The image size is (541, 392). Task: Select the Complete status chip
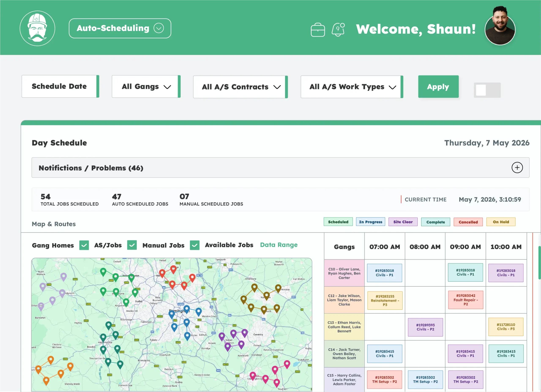(436, 222)
